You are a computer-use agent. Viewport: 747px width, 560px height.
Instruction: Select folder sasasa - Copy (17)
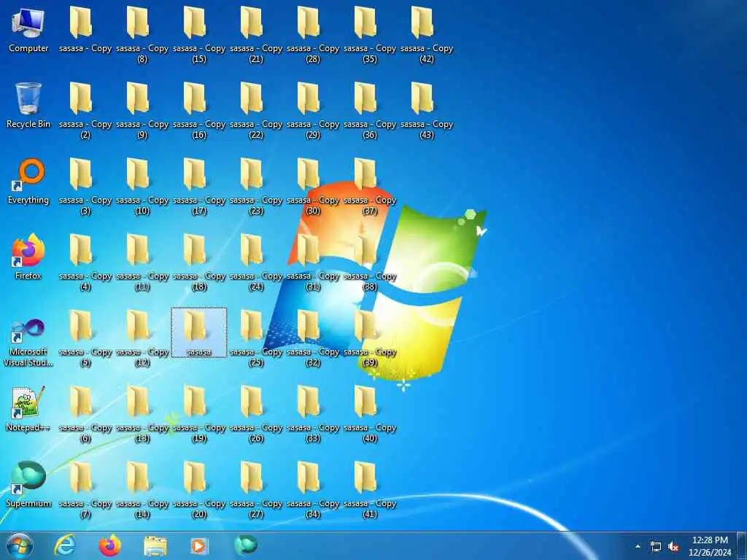(198, 186)
